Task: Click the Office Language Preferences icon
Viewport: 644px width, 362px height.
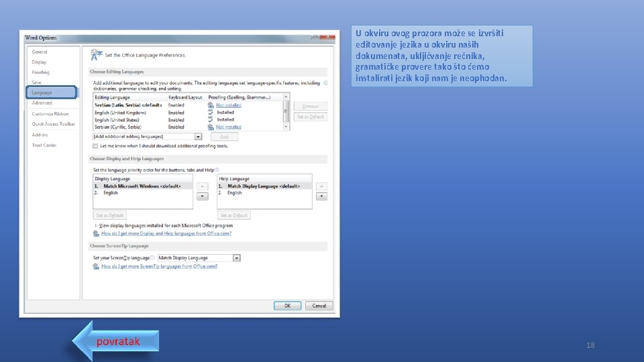Action: pyautogui.click(x=96, y=54)
